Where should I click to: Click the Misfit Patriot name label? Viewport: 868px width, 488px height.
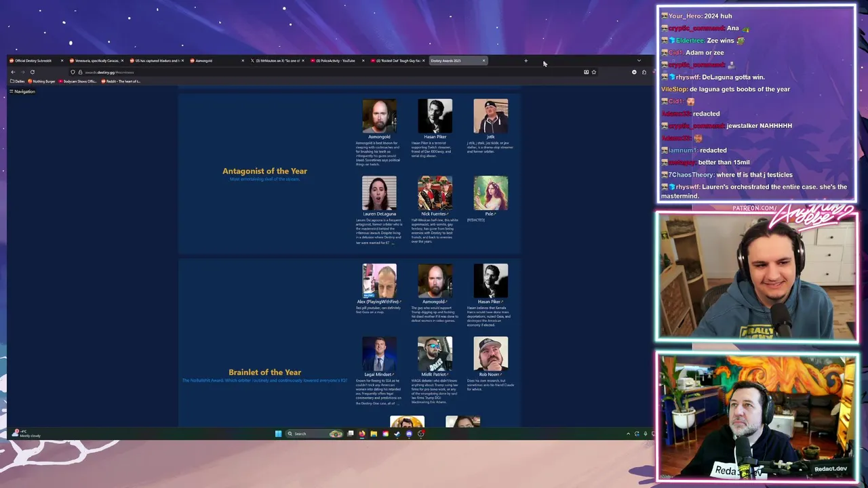[435, 375]
